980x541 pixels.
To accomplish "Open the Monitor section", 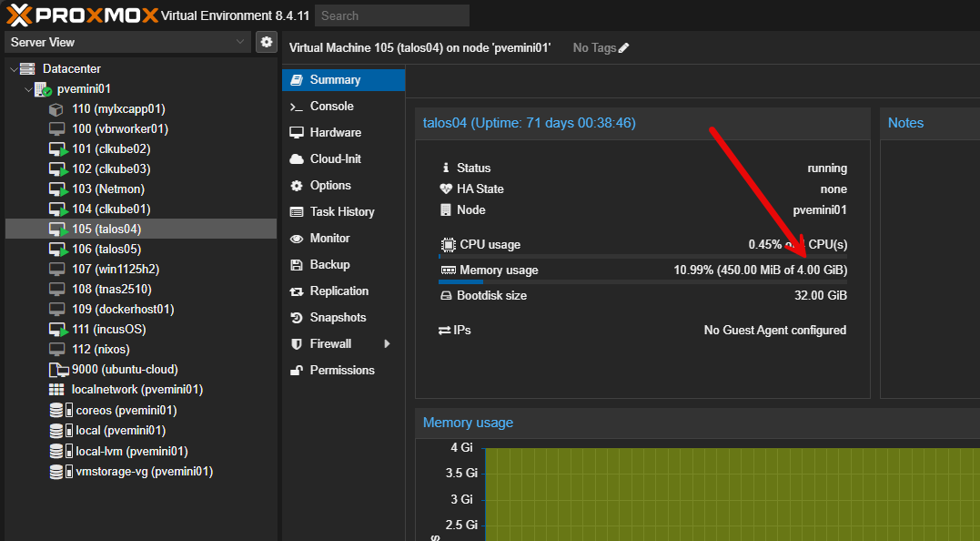I will coord(331,238).
